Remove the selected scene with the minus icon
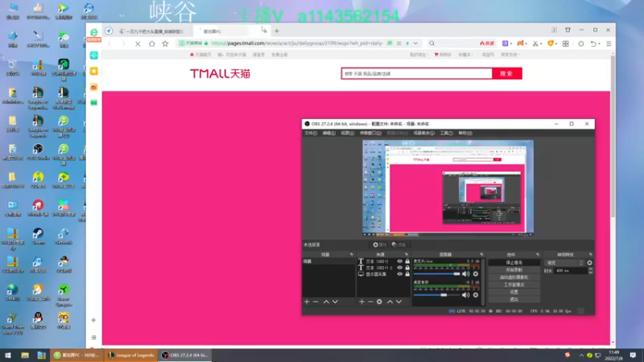Image resolution: width=644 pixels, height=362 pixels. 316,302
